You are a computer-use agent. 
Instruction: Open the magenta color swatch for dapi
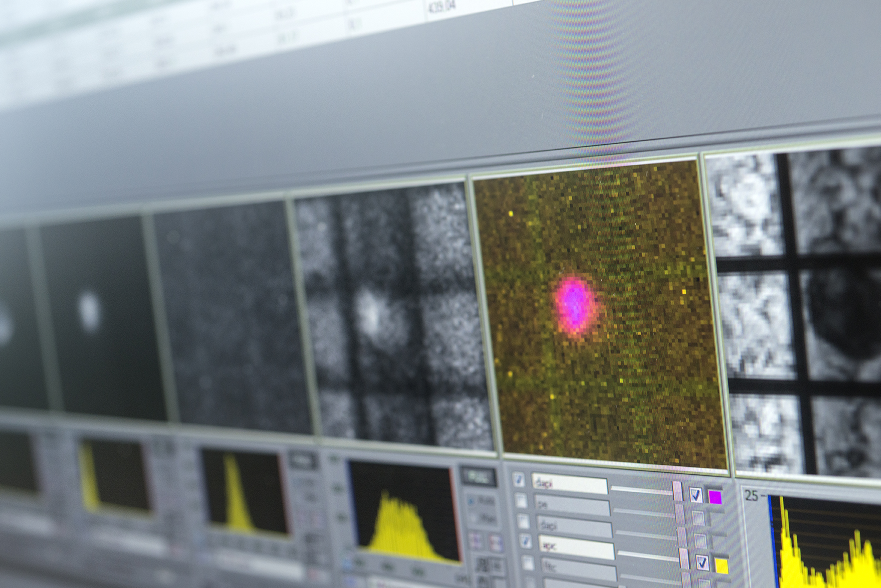pyautogui.click(x=715, y=497)
